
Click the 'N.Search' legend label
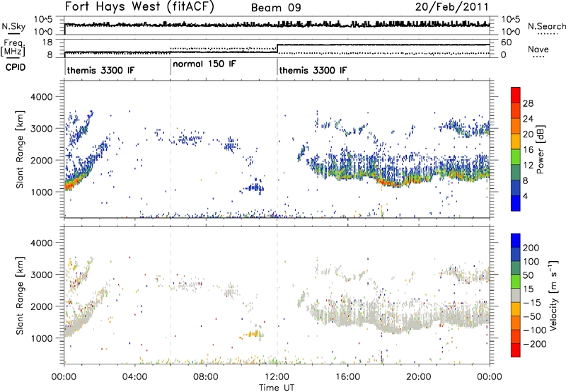pos(546,26)
